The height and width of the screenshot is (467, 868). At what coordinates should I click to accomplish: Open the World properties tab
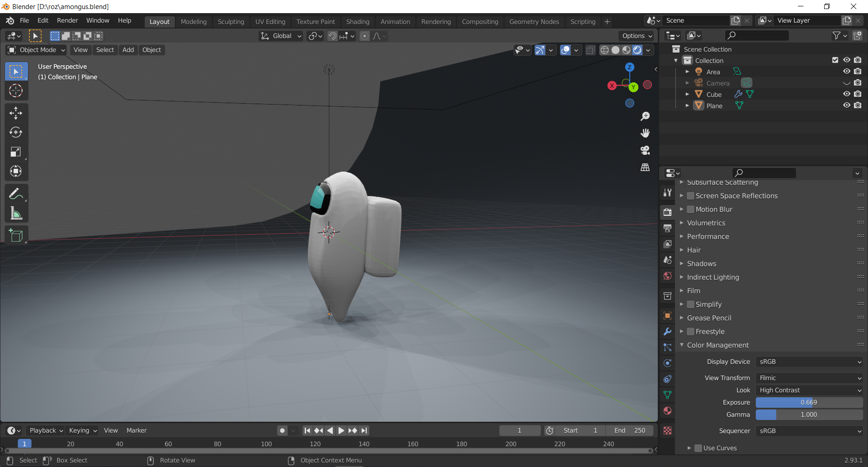(x=667, y=276)
